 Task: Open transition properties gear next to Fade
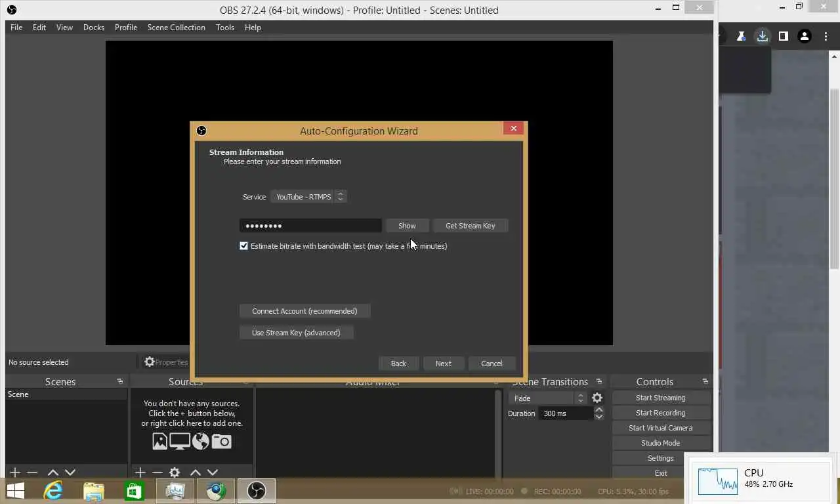[x=597, y=398]
